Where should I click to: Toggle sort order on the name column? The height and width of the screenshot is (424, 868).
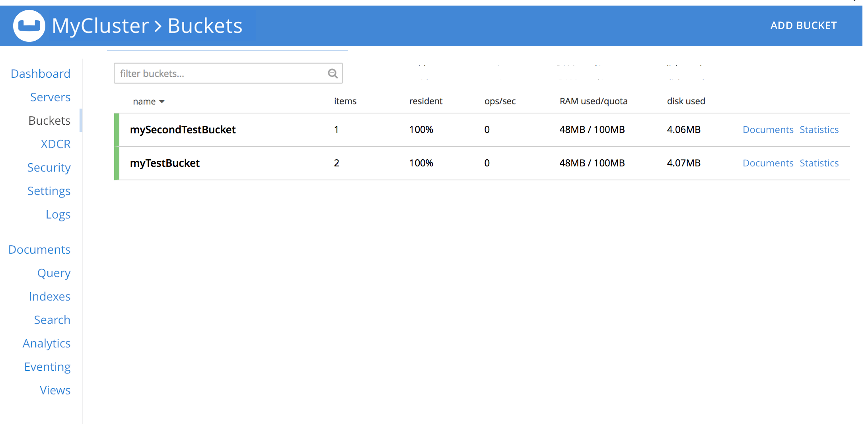pyautogui.click(x=148, y=101)
